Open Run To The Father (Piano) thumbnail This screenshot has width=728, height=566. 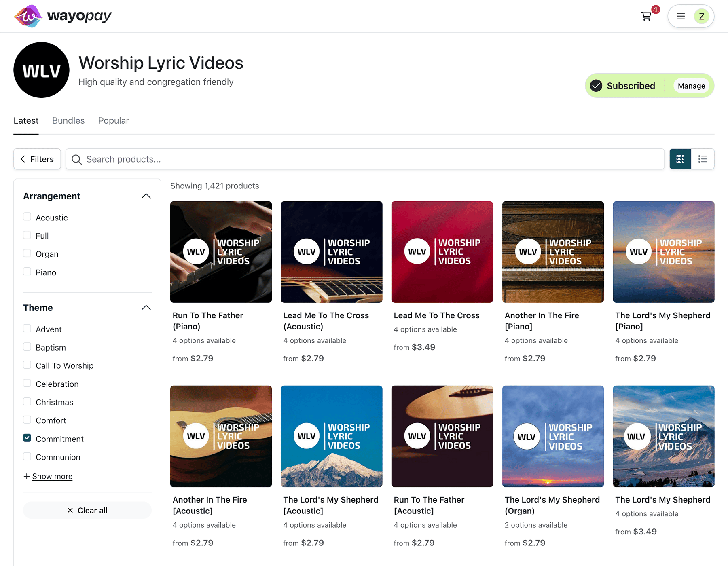click(221, 252)
